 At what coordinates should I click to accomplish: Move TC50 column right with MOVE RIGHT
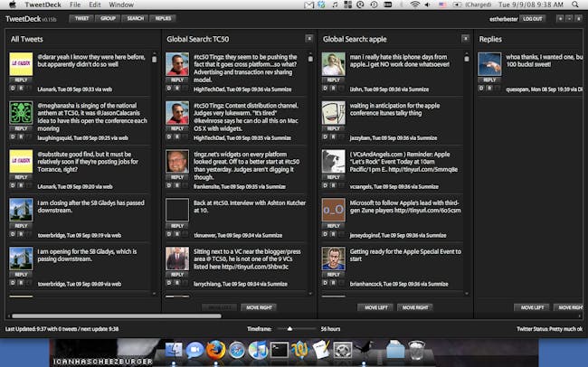point(259,307)
